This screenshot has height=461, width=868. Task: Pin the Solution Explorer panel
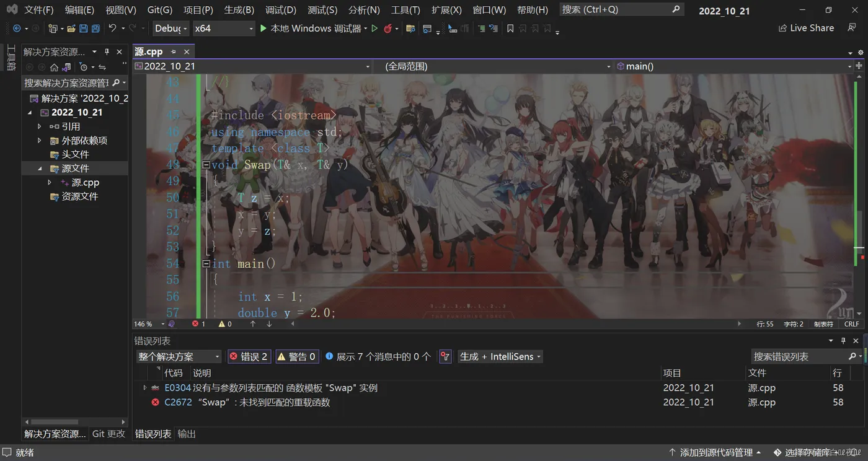point(107,52)
